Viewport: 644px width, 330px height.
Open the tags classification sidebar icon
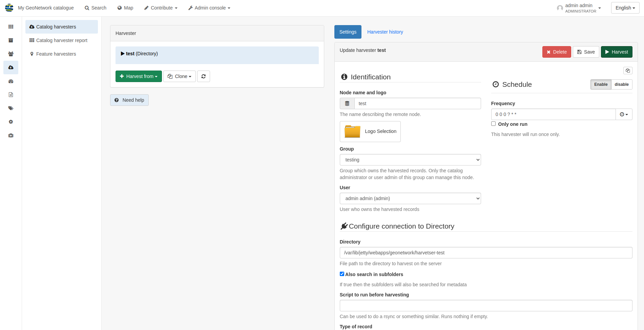coord(11,108)
